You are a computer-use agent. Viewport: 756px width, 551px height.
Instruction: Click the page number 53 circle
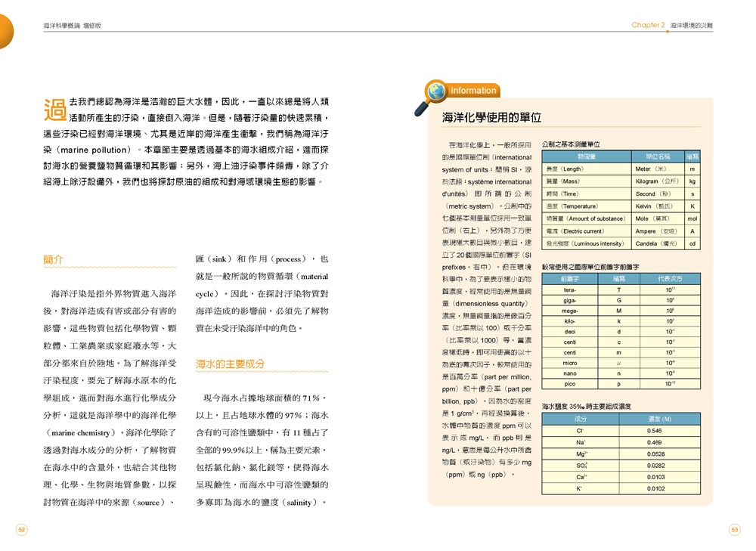click(734, 530)
